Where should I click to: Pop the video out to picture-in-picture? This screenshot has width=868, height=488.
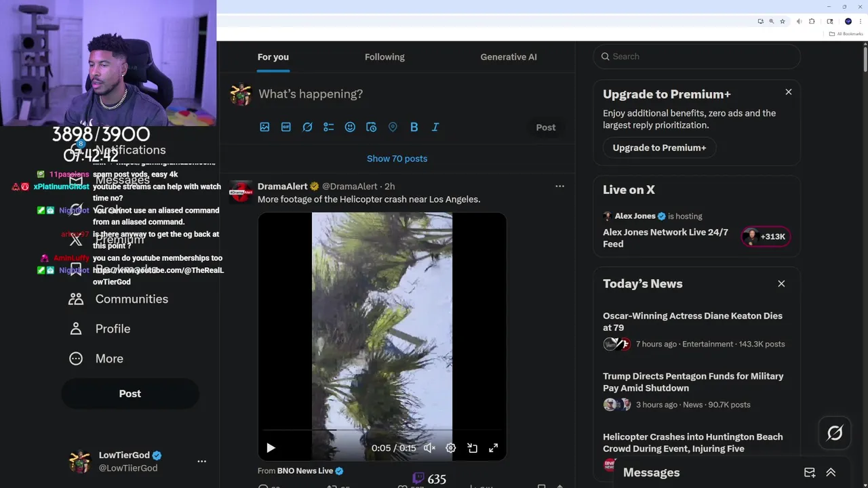coord(473,448)
